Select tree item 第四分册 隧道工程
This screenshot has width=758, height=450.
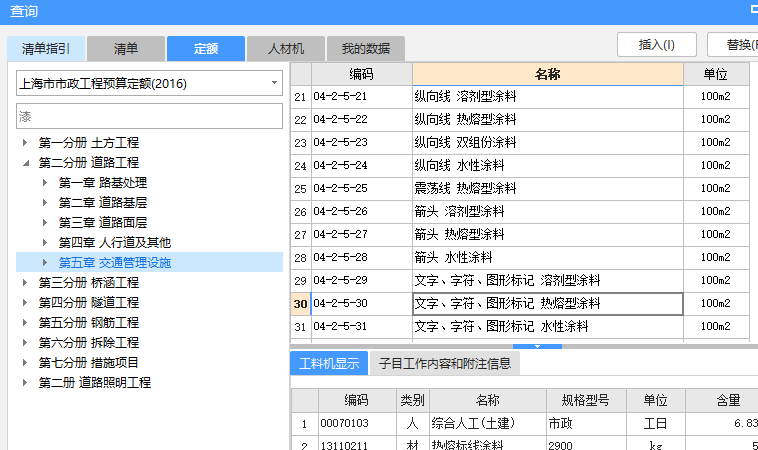(x=88, y=303)
